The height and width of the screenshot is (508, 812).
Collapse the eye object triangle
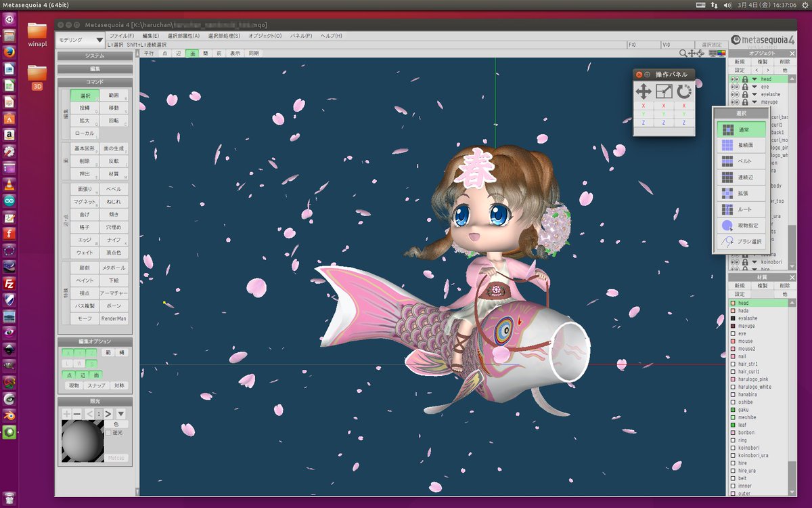(754, 87)
